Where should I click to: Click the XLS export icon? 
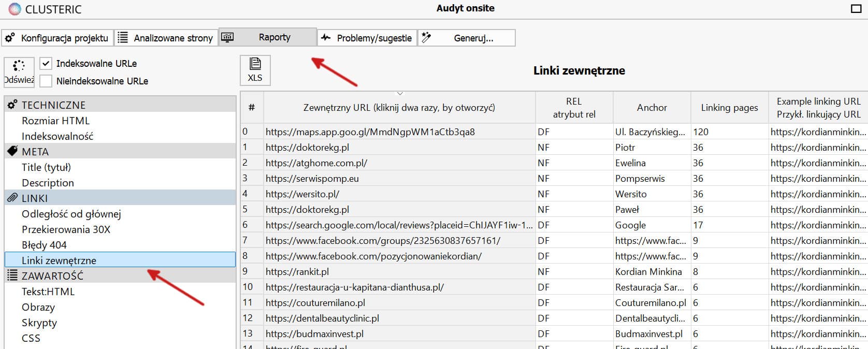pyautogui.click(x=255, y=64)
